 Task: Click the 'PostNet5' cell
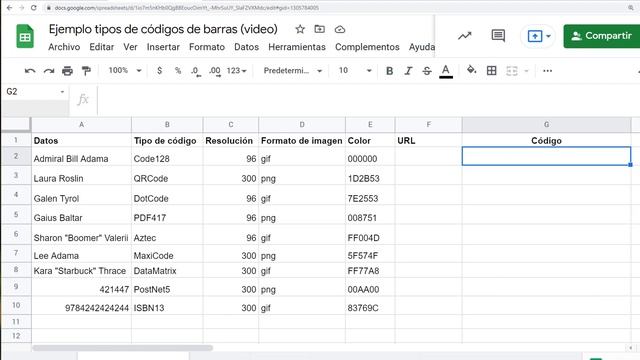tap(167, 287)
